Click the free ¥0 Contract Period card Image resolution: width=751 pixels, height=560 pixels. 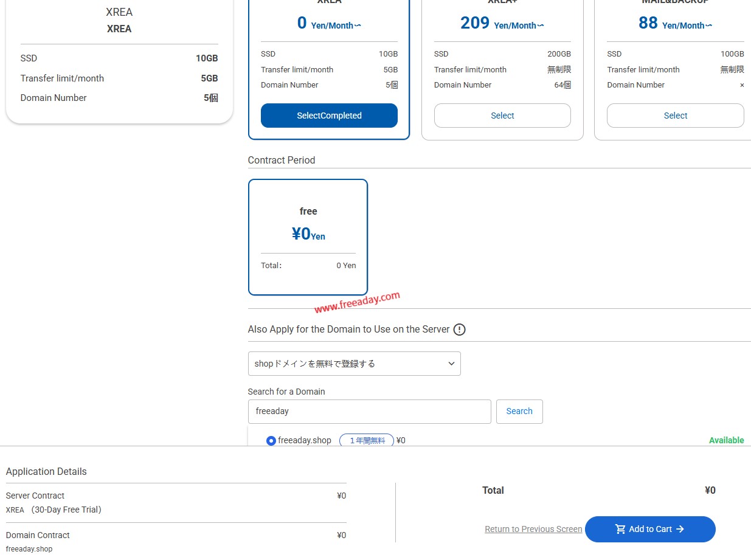coord(308,237)
